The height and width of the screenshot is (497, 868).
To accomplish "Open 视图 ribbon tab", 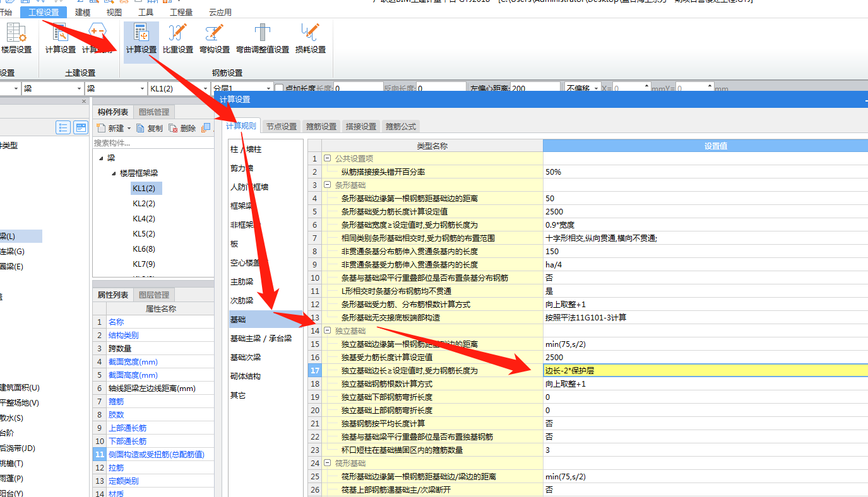I will 114,12.
